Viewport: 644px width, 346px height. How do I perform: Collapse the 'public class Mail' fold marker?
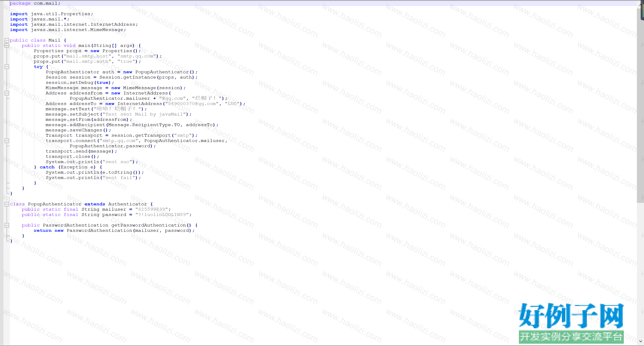click(7, 40)
